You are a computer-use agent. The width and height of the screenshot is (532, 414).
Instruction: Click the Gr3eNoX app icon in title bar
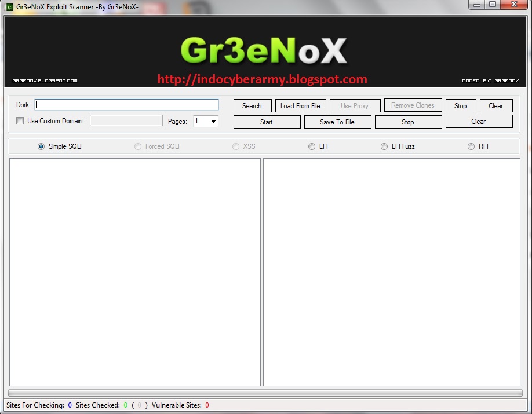[10, 7]
